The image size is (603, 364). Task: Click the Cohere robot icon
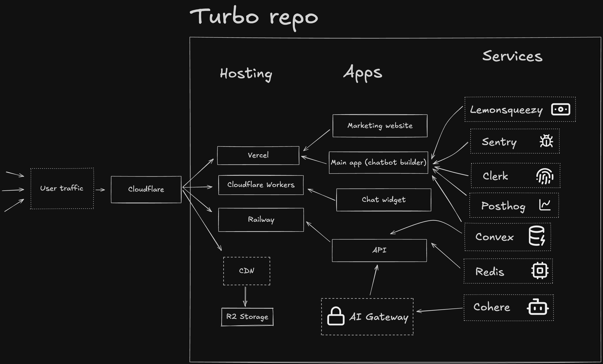coord(538,307)
